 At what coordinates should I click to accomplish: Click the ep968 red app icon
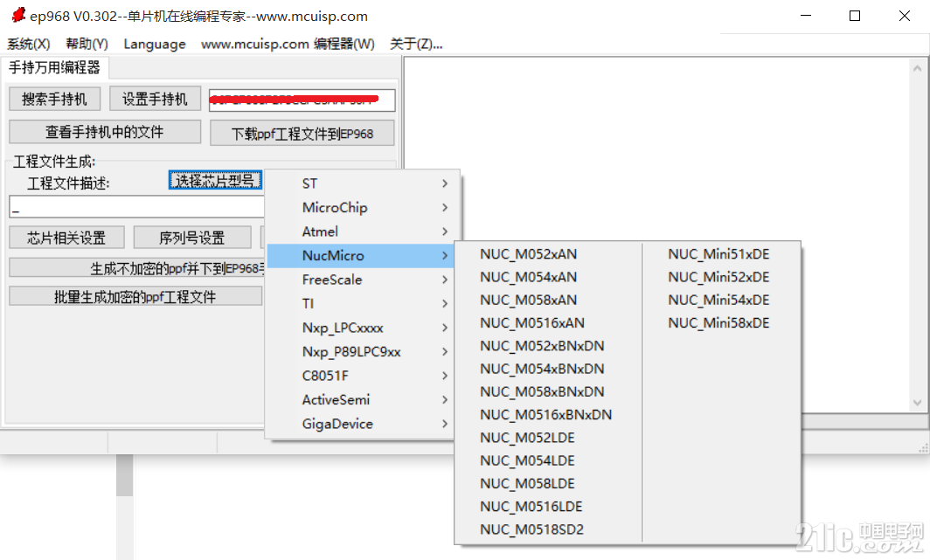[x=18, y=15]
